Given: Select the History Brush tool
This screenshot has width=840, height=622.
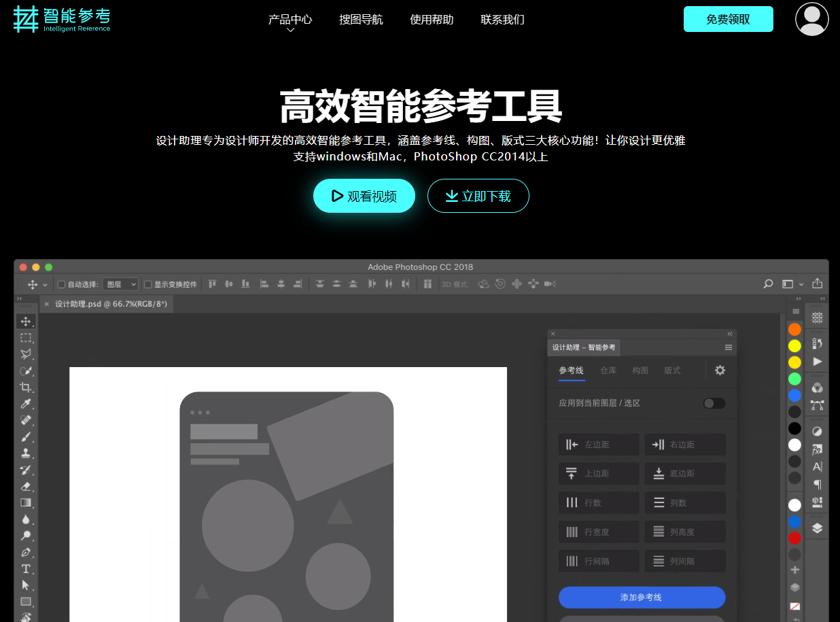Looking at the screenshot, I should [x=26, y=470].
